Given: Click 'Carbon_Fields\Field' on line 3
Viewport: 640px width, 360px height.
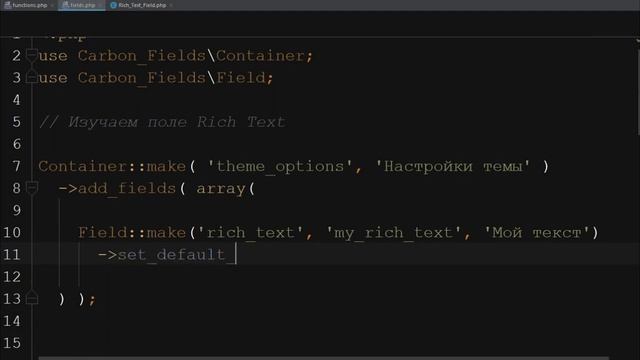Looking at the screenshot, I should click(172, 78).
